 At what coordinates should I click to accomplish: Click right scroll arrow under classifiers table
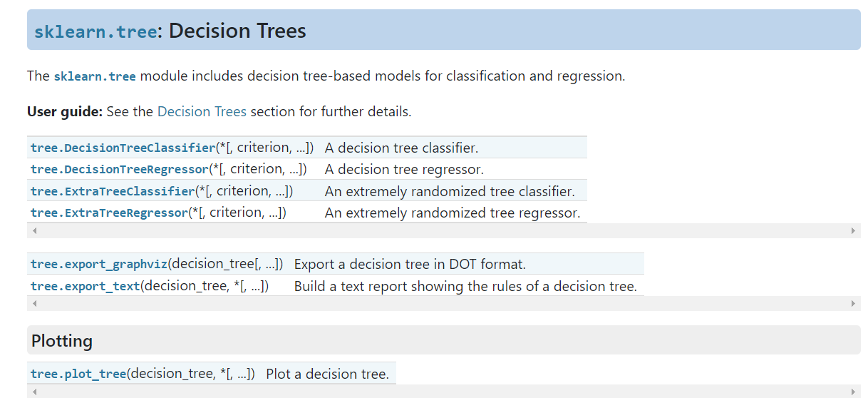pos(853,231)
